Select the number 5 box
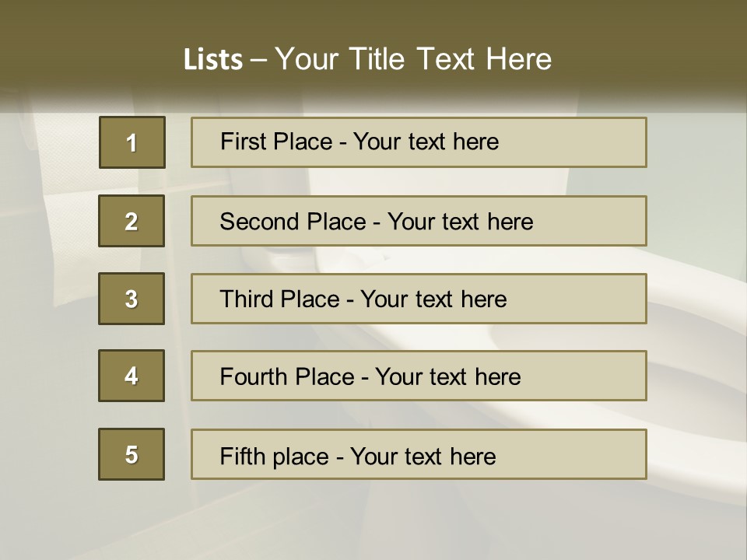 [x=132, y=454]
